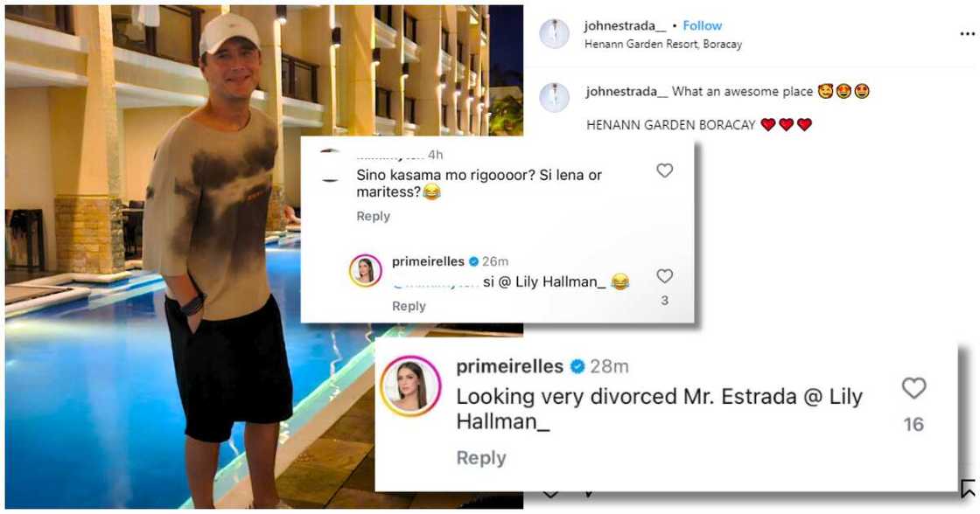The height and width of the screenshot is (514, 980).
Task: Open johnestrada__ avatar in the post header
Action: click(555, 34)
